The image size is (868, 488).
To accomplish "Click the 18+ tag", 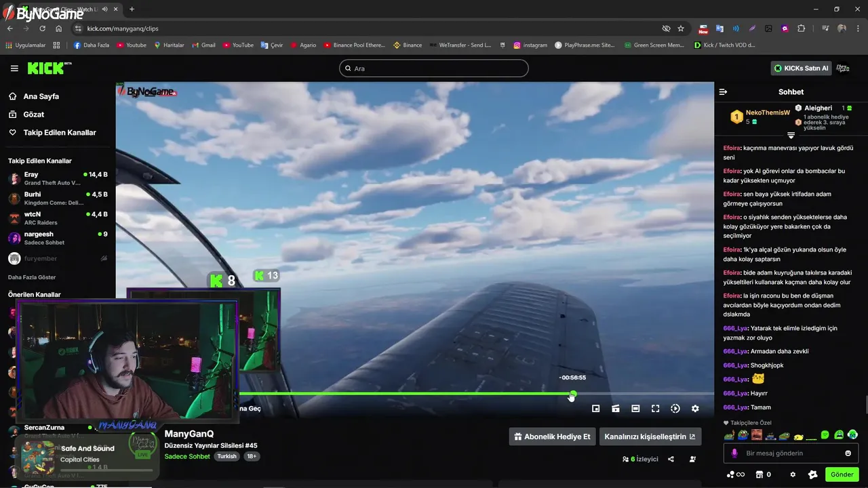I will pos(252,457).
